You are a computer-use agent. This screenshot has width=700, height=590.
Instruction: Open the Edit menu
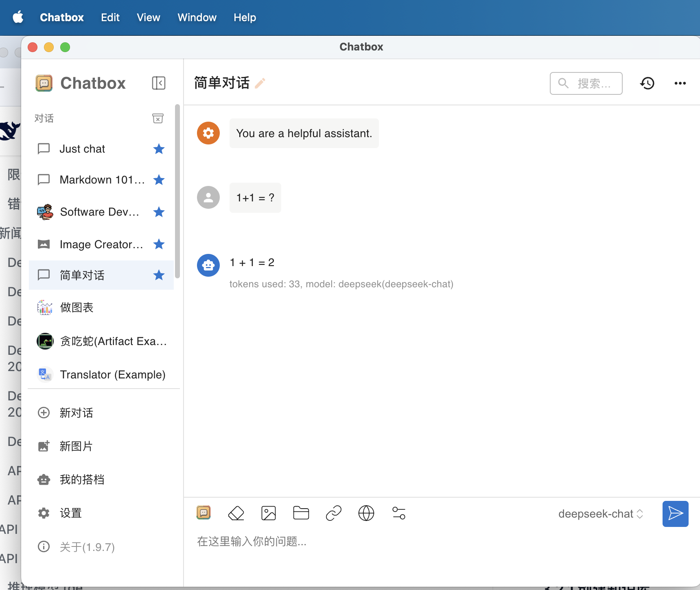[x=110, y=17]
